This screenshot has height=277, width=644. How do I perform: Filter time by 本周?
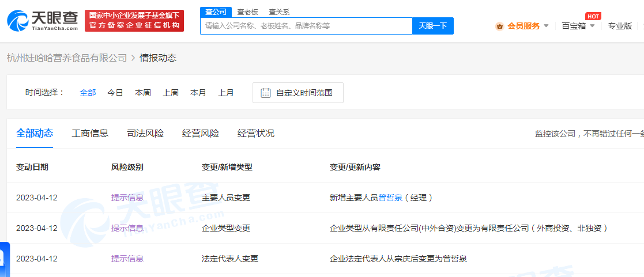(143, 93)
